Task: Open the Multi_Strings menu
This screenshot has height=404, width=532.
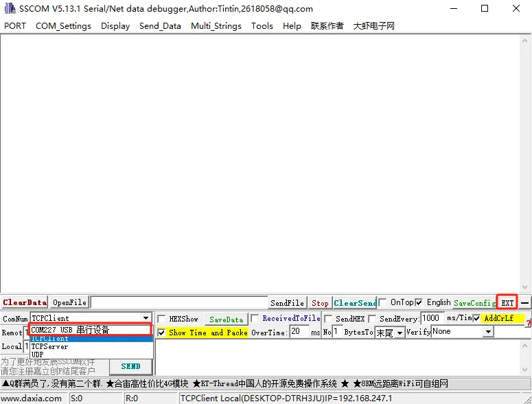Action: click(x=216, y=26)
